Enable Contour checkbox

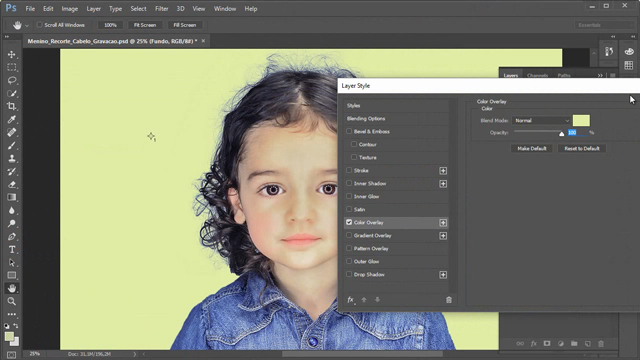[x=354, y=144]
